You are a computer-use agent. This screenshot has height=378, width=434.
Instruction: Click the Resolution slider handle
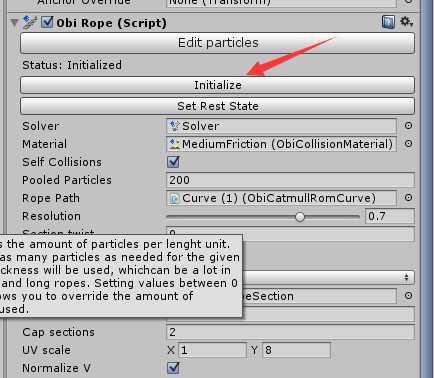pyautogui.click(x=300, y=217)
